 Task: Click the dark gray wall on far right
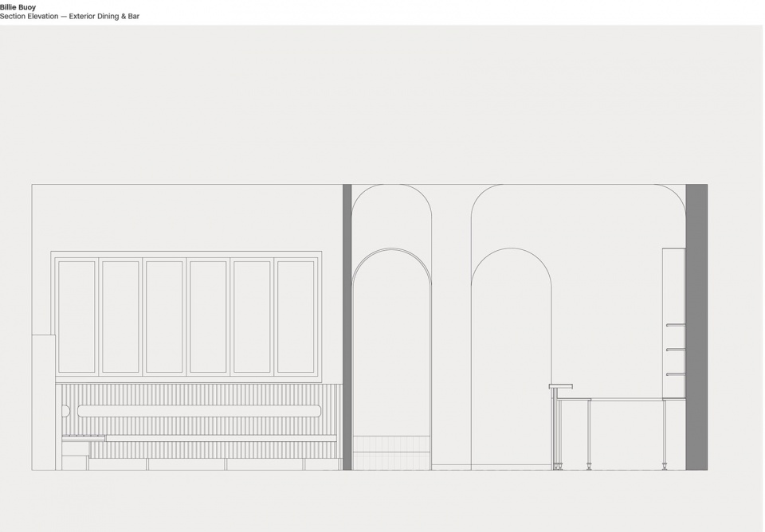click(696, 327)
